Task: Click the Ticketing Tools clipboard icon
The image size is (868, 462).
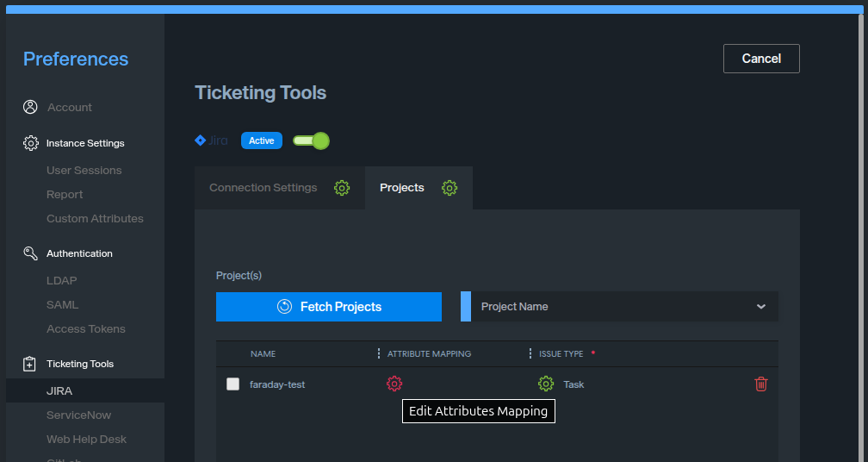Action: click(31, 364)
